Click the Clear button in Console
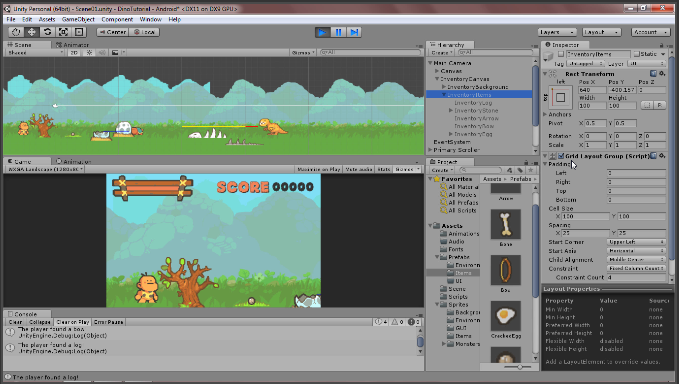Viewport: 679px width, 384px height. coord(15,322)
